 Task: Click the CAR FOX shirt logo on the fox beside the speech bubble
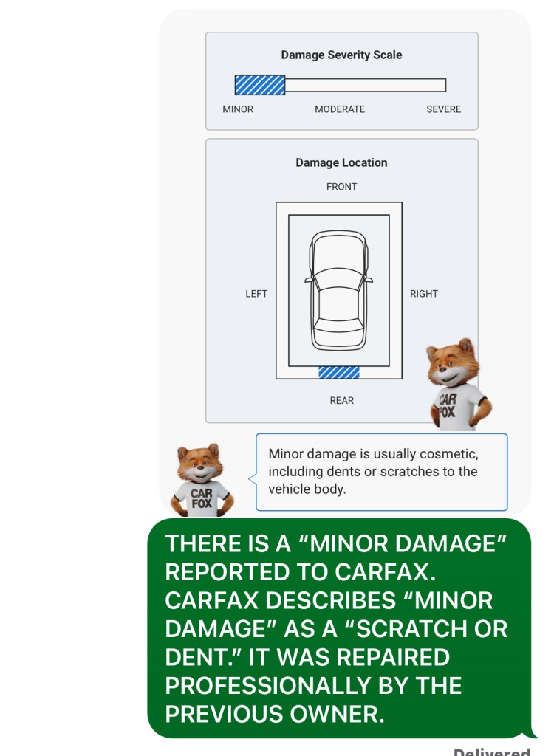pos(201,498)
